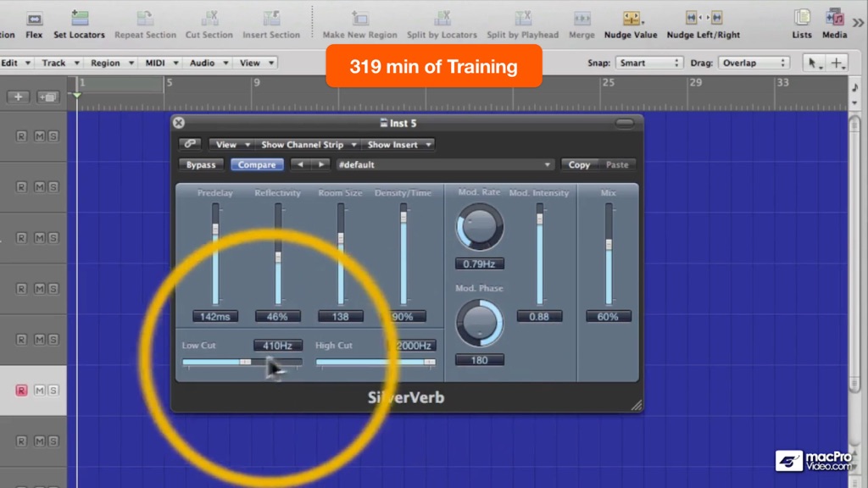Viewport: 868px width, 488px height.
Task: Click the duplicate track button
Action: (47, 97)
